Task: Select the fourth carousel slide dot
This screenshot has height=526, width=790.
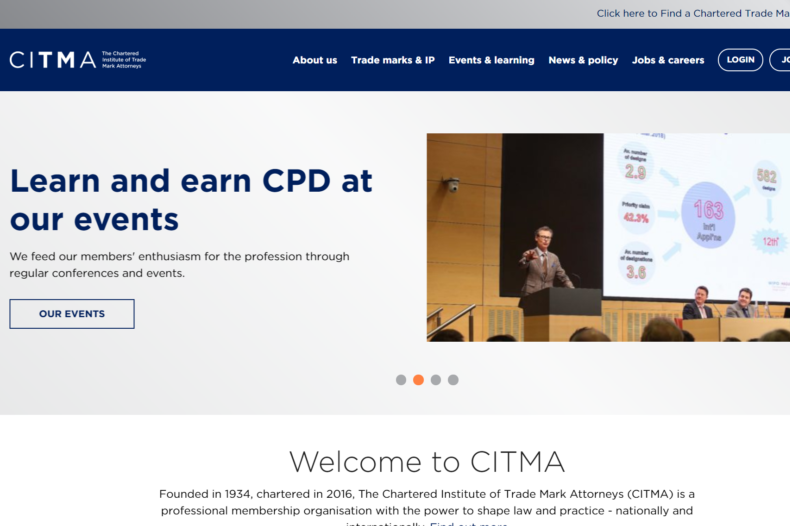Action: pos(453,380)
